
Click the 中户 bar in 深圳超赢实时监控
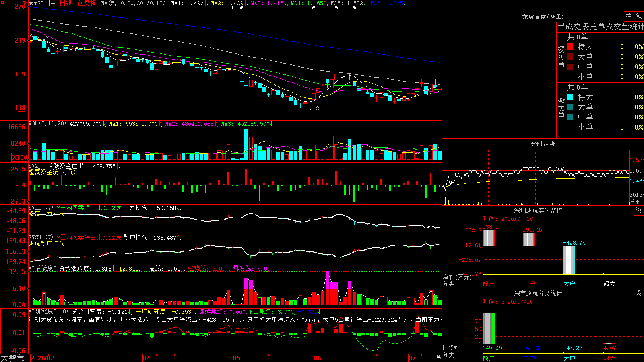click(x=529, y=239)
